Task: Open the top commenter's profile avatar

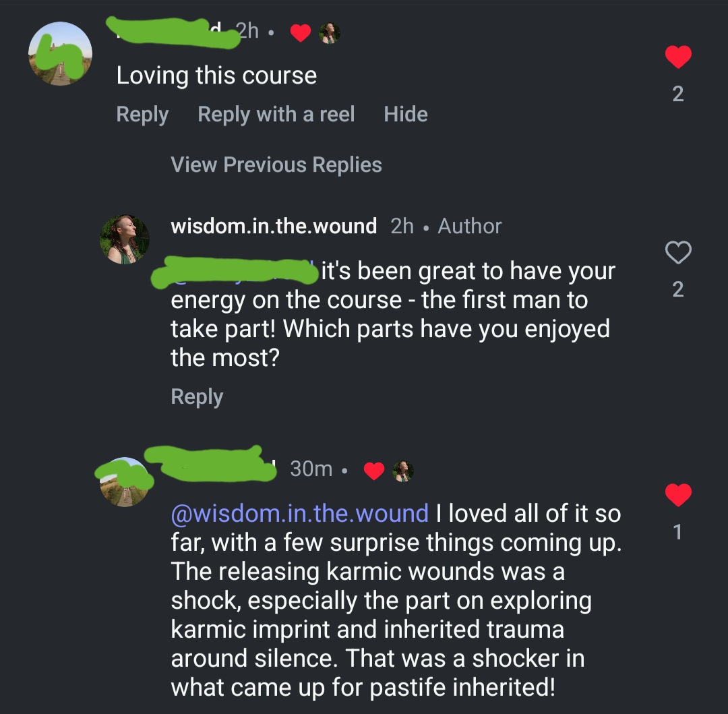Action: (x=61, y=54)
